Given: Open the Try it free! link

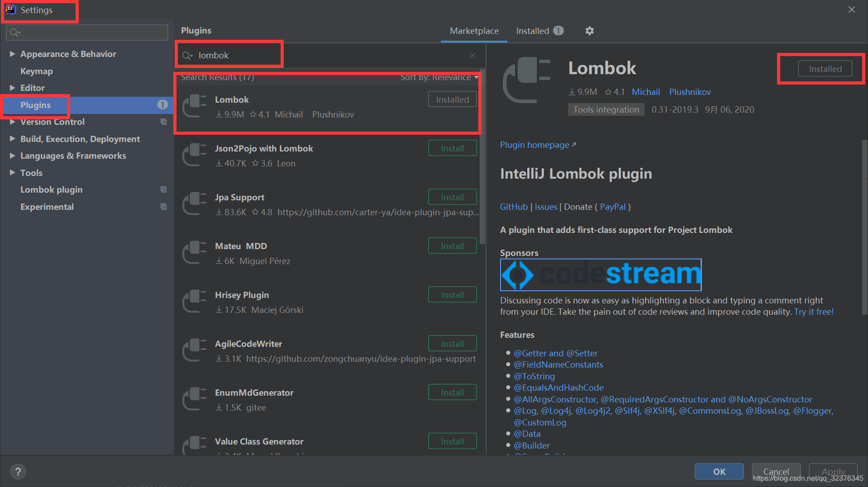Looking at the screenshot, I should tap(814, 312).
